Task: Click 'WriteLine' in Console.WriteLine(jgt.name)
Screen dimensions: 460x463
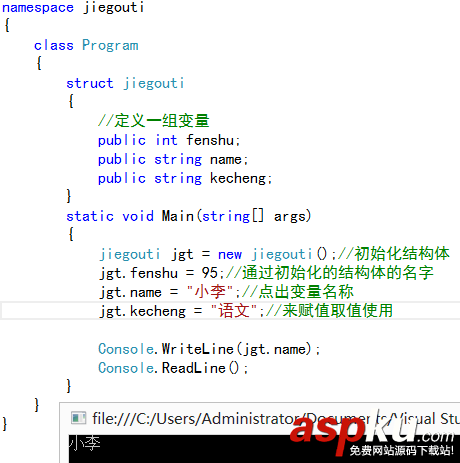Action: coord(198,349)
